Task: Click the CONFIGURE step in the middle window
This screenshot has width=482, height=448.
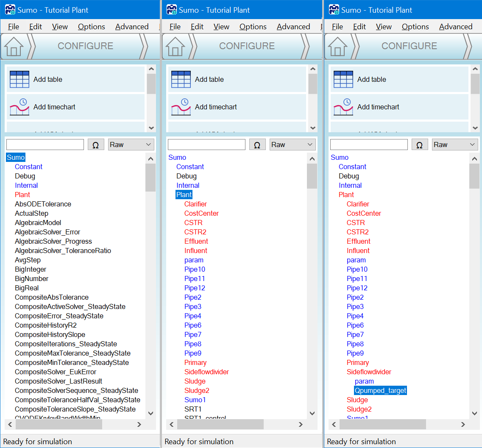Action: click(247, 46)
